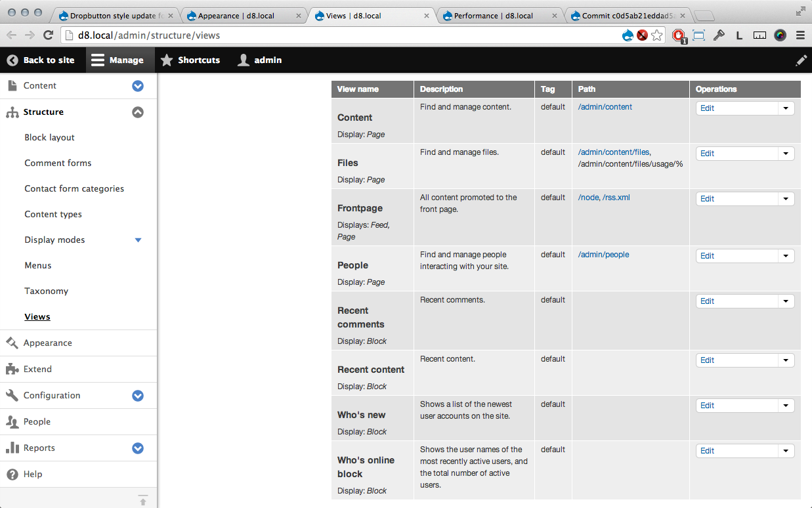Viewport: 812px width, 508px height.
Task: Expand the Content menu chevron
Action: (138, 85)
